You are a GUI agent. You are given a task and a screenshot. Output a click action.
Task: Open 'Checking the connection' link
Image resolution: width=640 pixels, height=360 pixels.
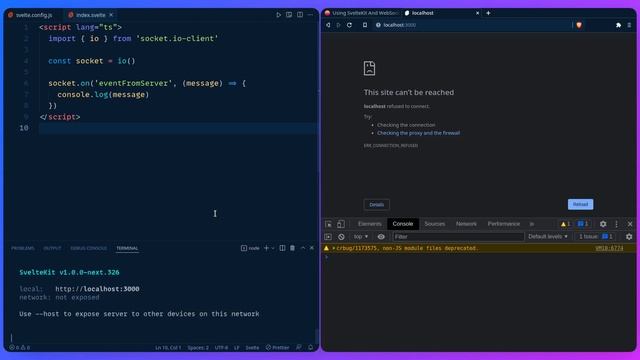coord(406,125)
